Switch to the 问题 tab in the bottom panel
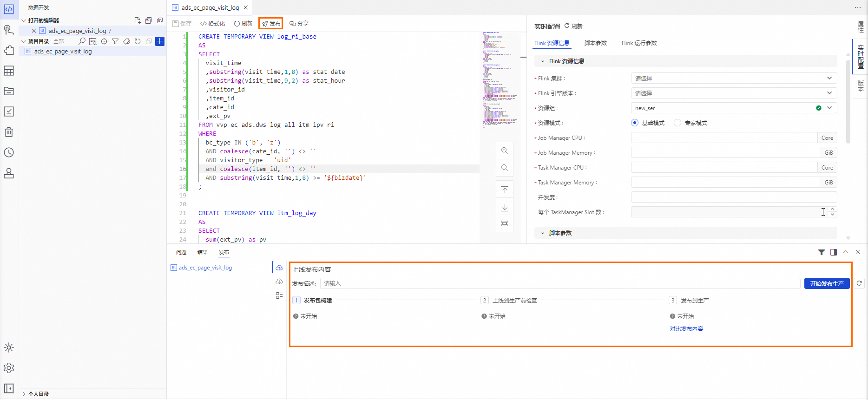Image resolution: width=868 pixels, height=400 pixels. pos(181,252)
